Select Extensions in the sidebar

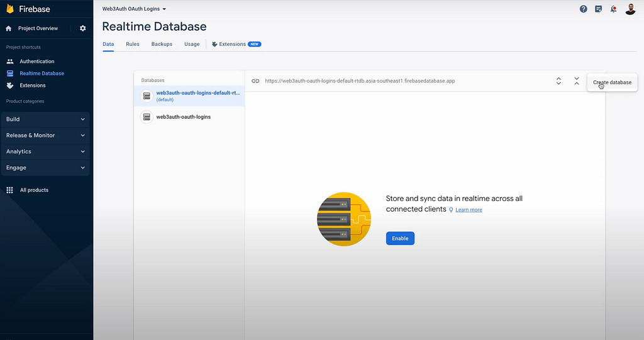click(33, 85)
